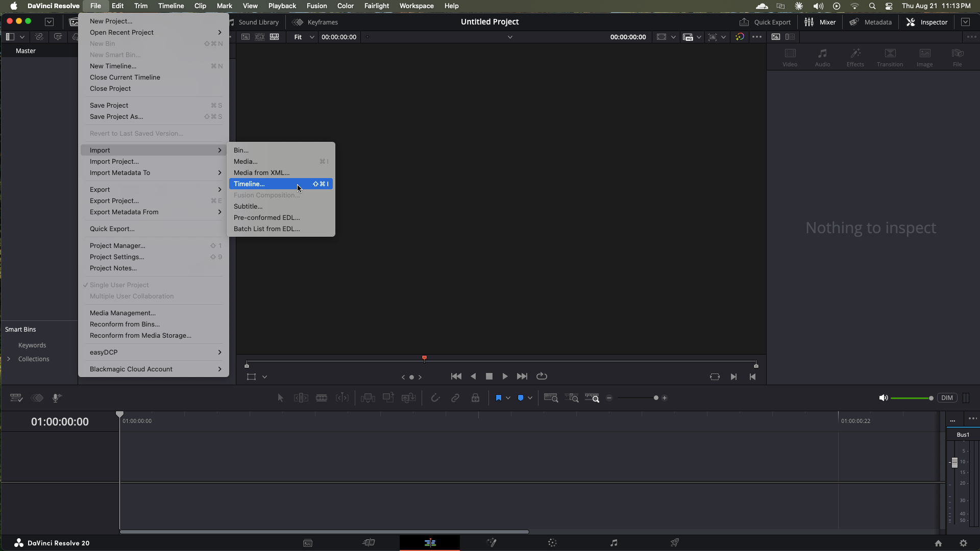980x551 pixels.
Task: Select Project Settings... menu entry
Action: 117,257
